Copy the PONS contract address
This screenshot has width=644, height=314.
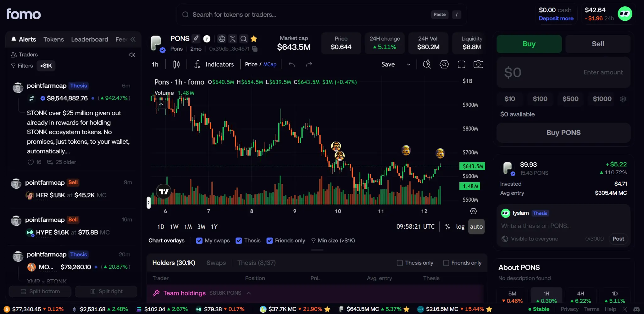(255, 49)
